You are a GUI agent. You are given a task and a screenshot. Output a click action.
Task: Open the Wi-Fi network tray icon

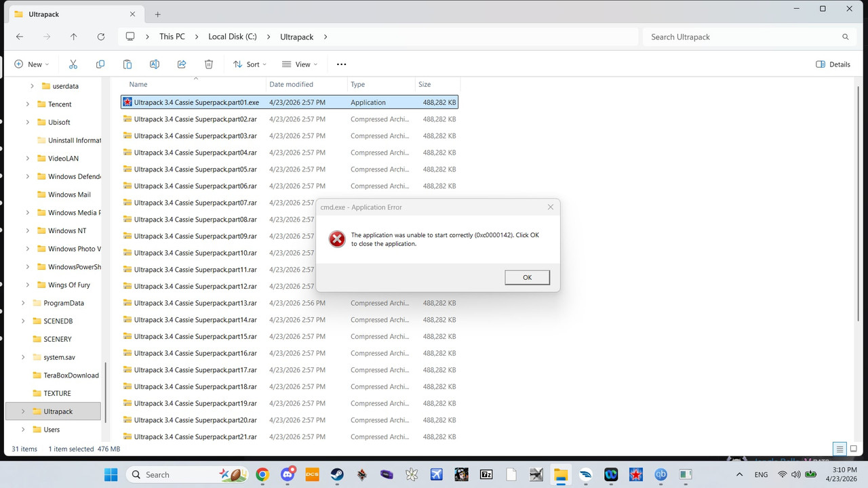783,474
